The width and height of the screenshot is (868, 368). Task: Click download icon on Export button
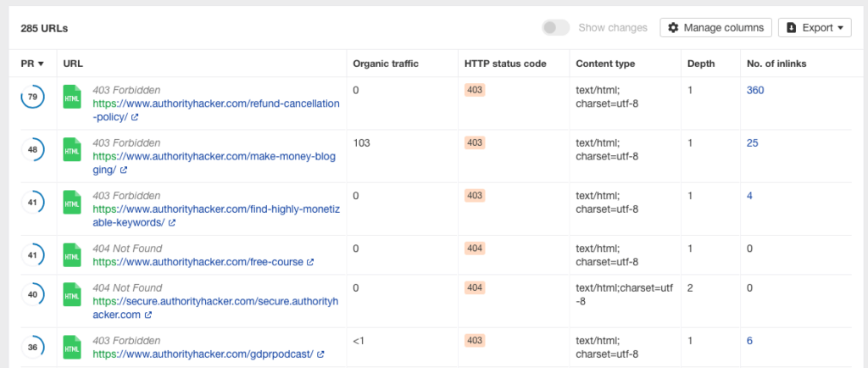pyautogui.click(x=792, y=28)
